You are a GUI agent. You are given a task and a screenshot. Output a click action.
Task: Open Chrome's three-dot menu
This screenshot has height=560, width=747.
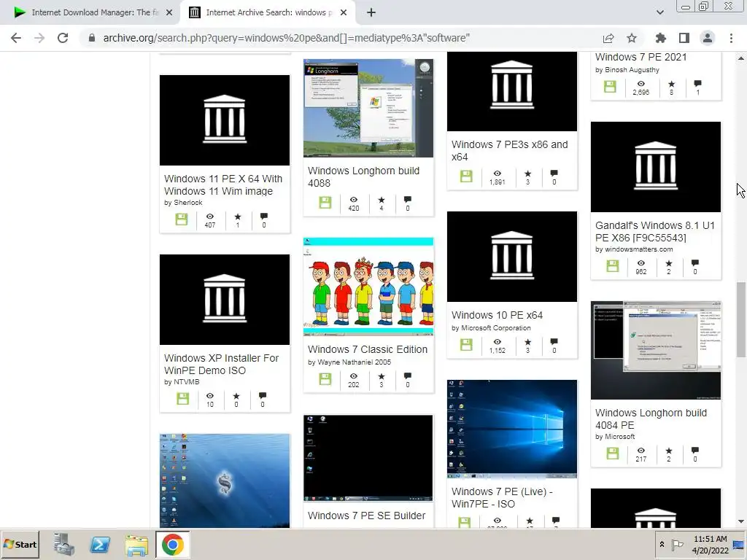[731, 38]
